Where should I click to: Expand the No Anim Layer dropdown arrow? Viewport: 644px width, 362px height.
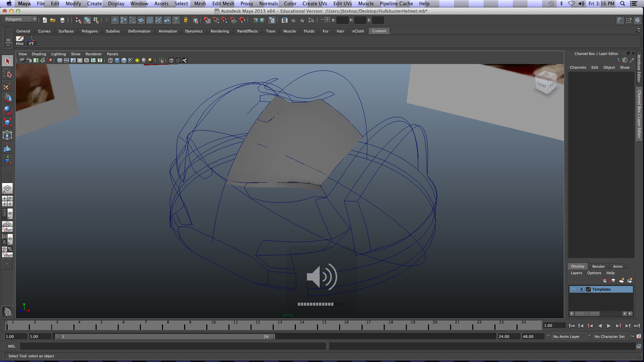pos(548,336)
